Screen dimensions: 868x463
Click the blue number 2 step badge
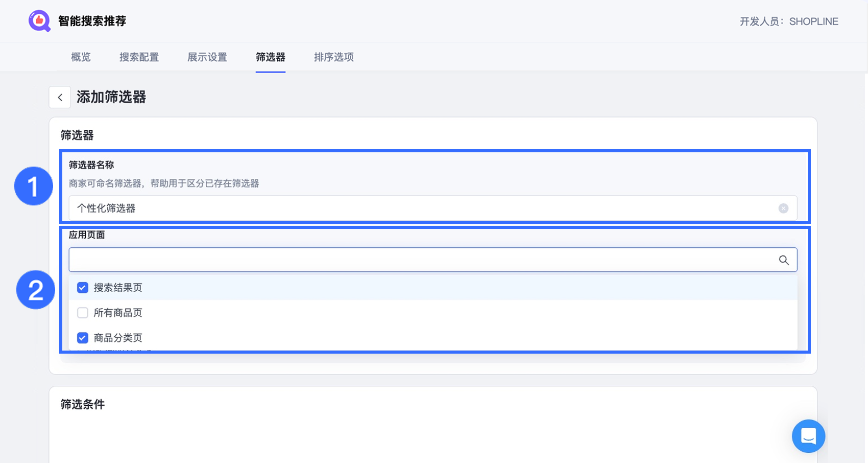[36, 290]
